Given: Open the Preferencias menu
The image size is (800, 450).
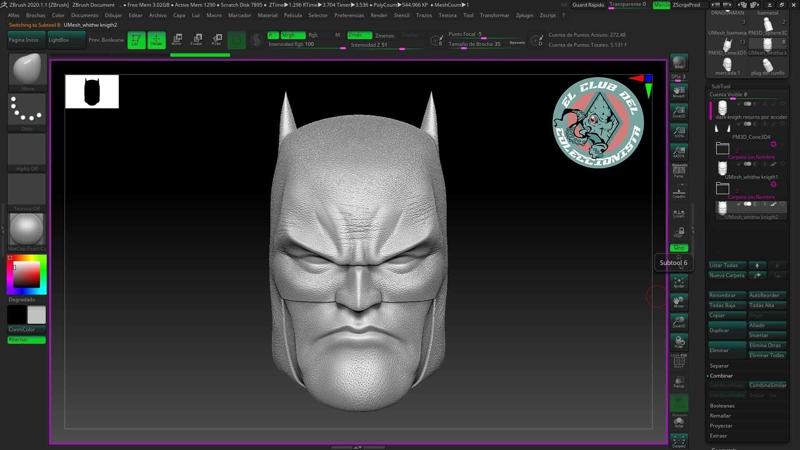Looking at the screenshot, I should pyautogui.click(x=349, y=15).
